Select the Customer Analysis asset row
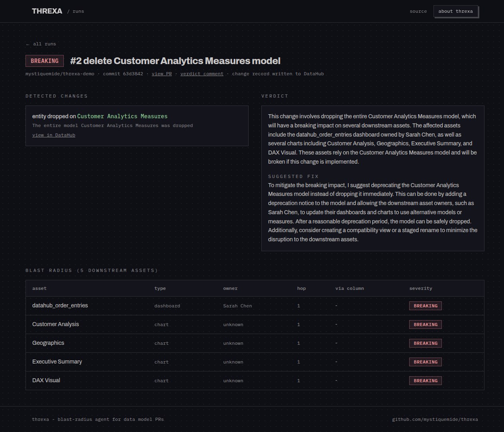The height and width of the screenshot is (432, 504). pyautogui.click(x=255, y=324)
